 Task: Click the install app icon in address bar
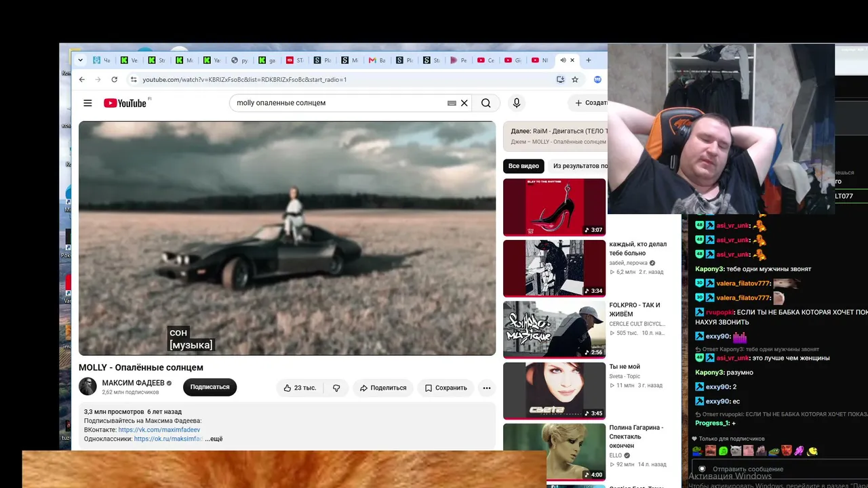coord(560,79)
